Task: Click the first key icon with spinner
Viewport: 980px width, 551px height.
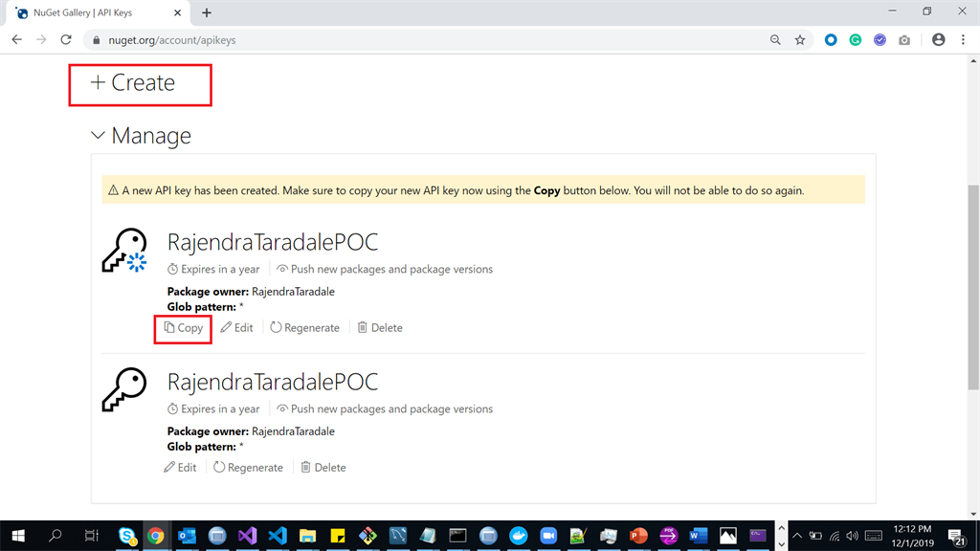Action: [125, 250]
